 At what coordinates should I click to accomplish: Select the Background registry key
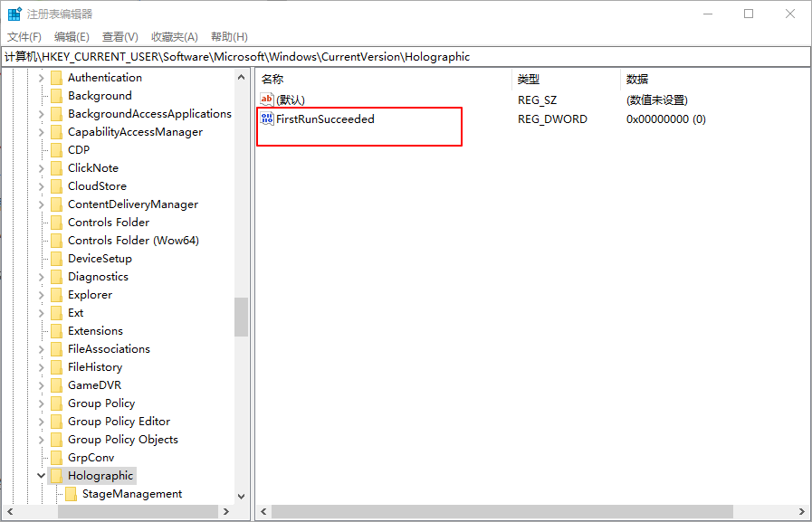pyautogui.click(x=100, y=96)
